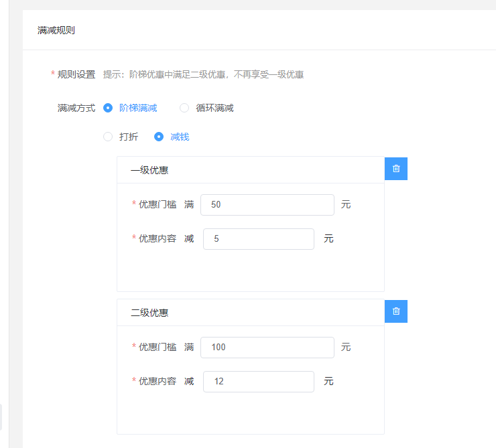Click 优惠门槛 label in 二级优惠 card
Viewport: 496px width, 448px height.
click(158, 347)
